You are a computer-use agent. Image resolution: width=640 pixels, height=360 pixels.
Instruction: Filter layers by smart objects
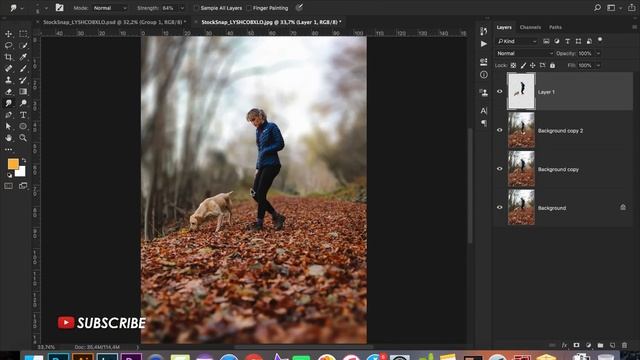(x=589, y=41)
